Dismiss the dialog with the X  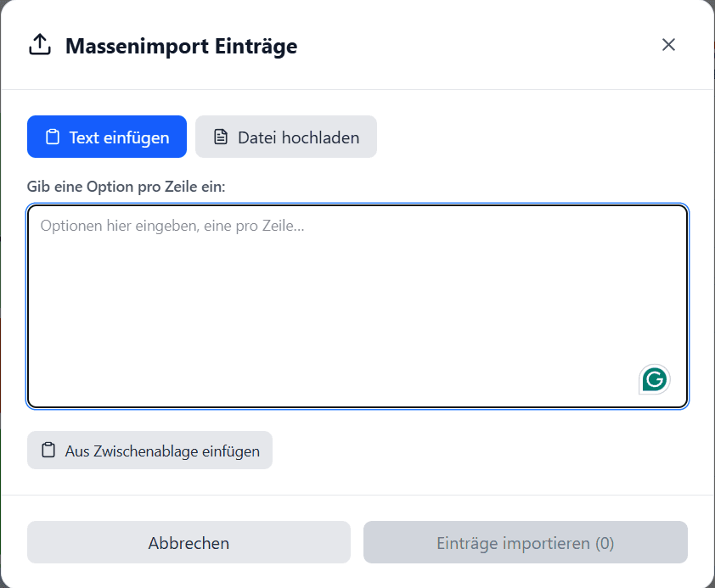(x=668, y=45)
